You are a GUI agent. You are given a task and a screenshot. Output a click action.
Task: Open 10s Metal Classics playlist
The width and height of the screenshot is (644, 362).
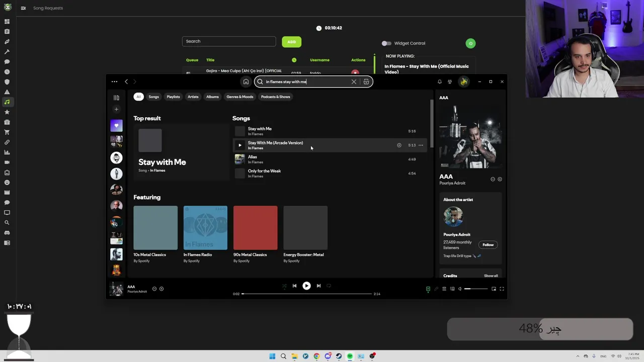155,234
